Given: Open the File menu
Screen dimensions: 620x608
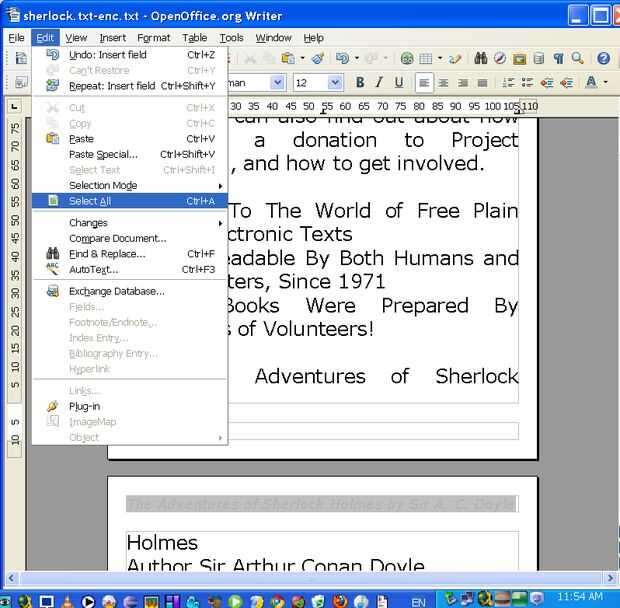Looking at the screenshot, I should coord(16,38).
